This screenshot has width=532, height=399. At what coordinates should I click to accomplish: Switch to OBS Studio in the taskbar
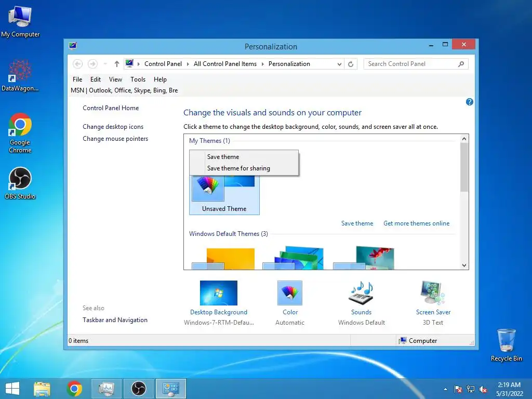coord(138,389)
